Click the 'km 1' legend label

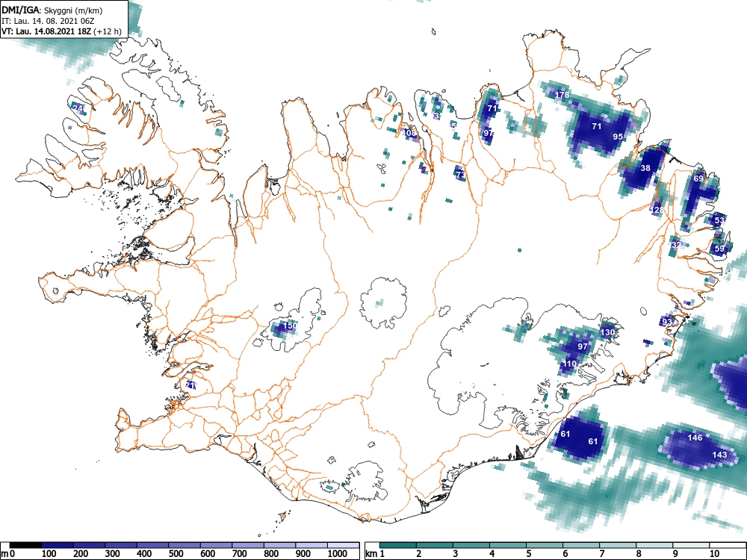click(x=375, y=554)
